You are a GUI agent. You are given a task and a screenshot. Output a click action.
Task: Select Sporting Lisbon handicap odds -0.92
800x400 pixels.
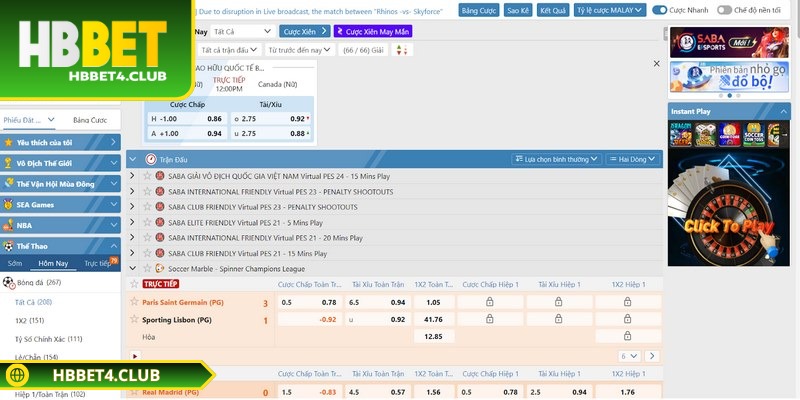(x=309, y=320)
